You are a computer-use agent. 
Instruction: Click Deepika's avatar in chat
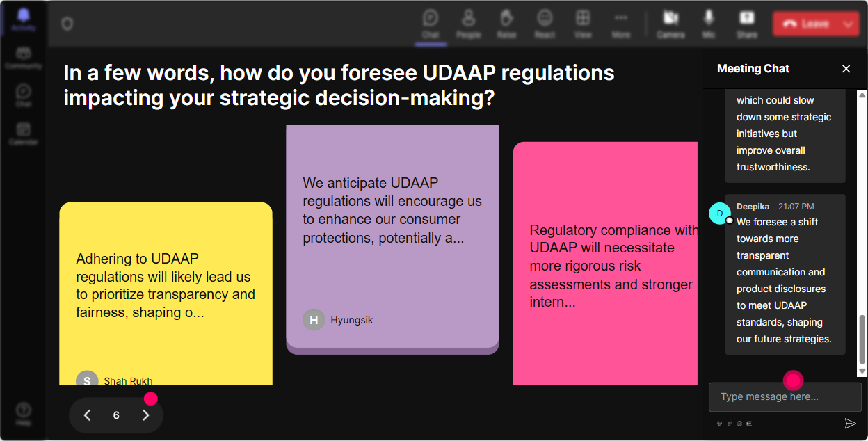(720, 214)
